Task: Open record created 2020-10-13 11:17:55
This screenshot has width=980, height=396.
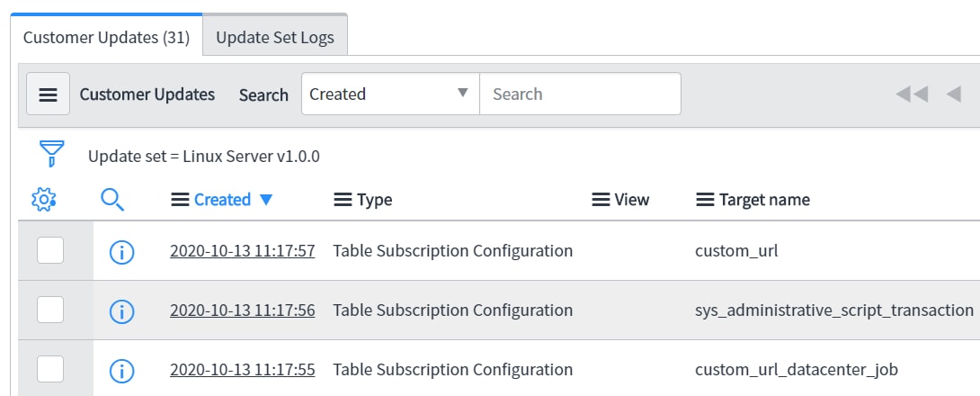Action: click(243, 370)
